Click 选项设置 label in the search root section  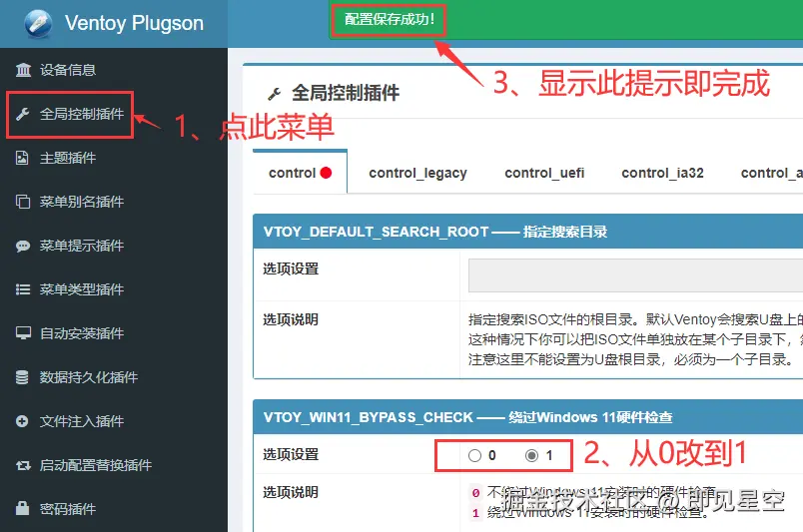pos(291,268)
